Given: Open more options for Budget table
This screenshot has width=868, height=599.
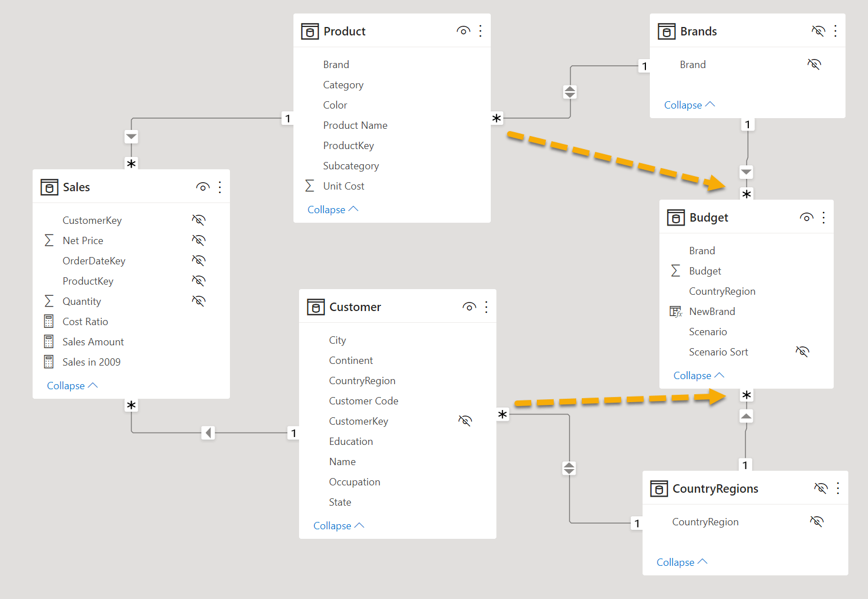Looking at the screenshot, I should [x=824, y=217].
